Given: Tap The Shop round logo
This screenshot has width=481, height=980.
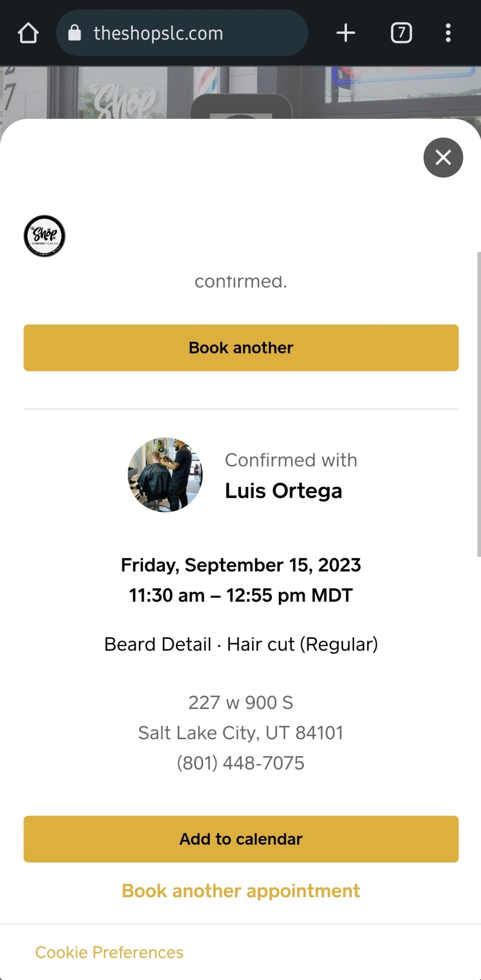Looking at the screenshot, I should pyautogui.click(x=45, y=236).
